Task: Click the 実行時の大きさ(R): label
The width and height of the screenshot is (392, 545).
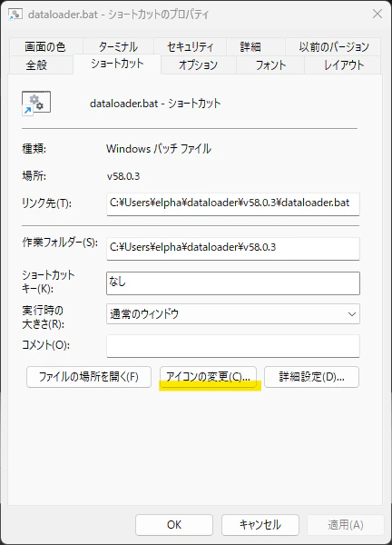Action: coord(43,317)
